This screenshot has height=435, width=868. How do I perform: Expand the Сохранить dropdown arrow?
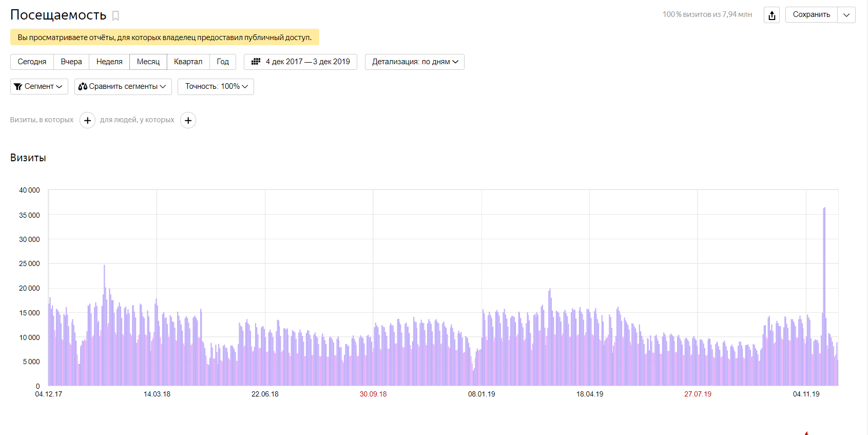coord(846,15)
